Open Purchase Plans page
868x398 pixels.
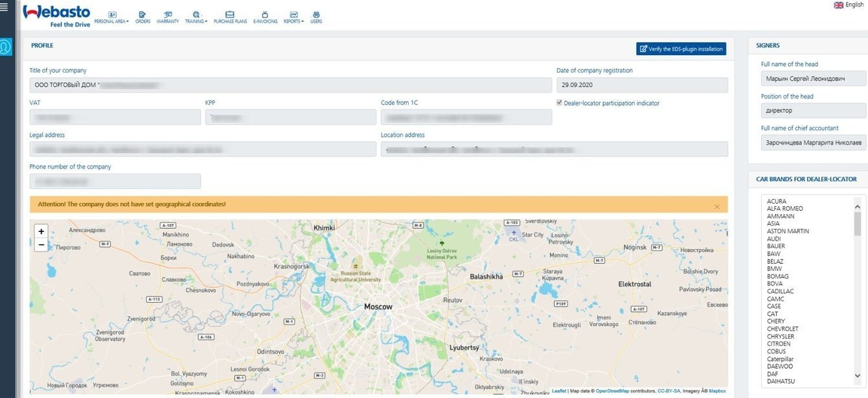[x=230, y=18]
